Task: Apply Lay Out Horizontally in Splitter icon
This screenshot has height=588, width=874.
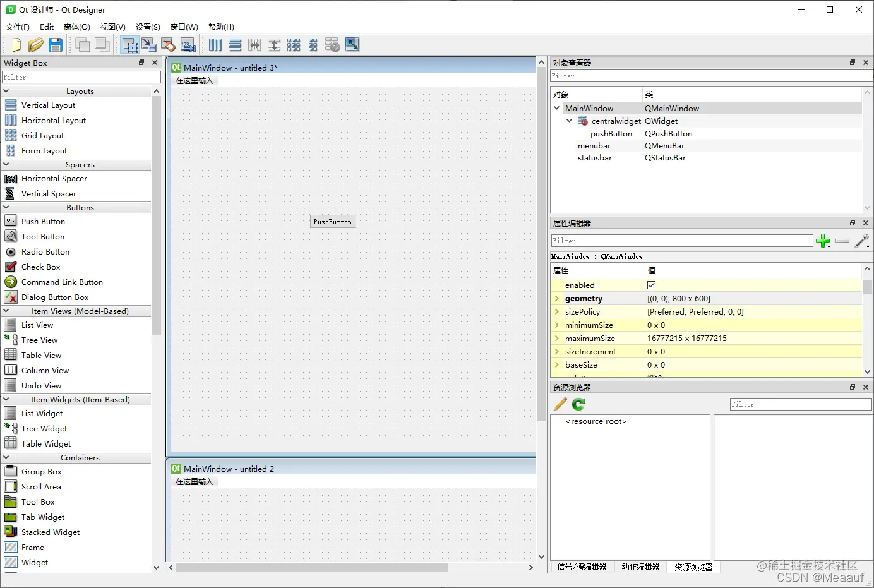Action: pos(254,45)
